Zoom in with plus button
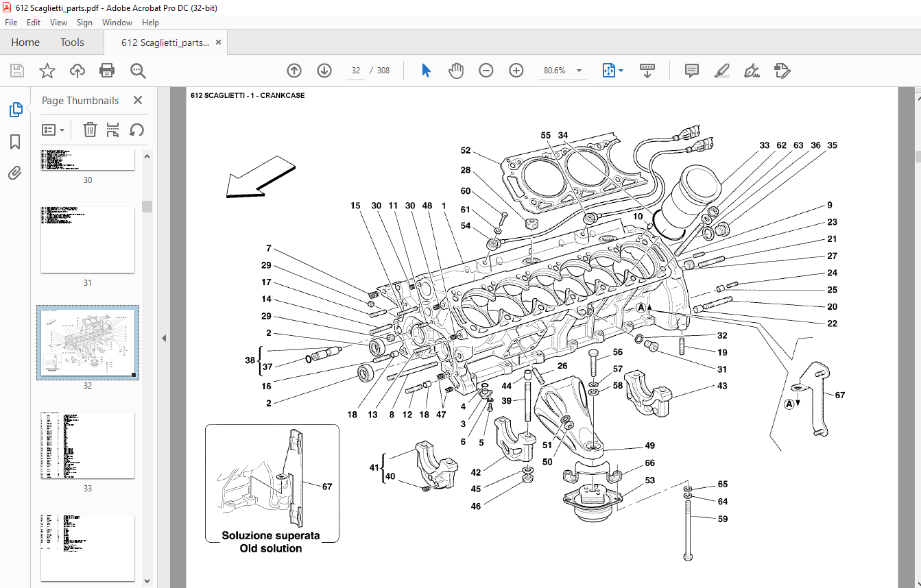This screenshot has height=588, width=921. pyautogui.click(x=516, y=71)
